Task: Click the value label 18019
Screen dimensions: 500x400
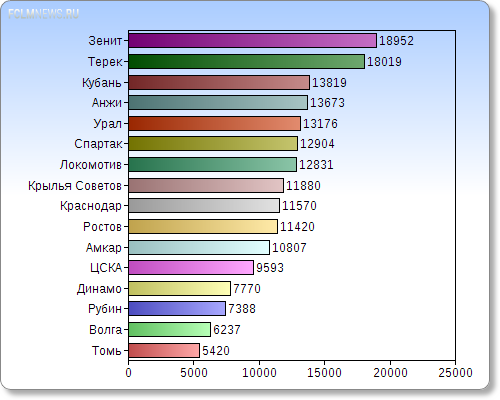Action: [x=384, y=62]
